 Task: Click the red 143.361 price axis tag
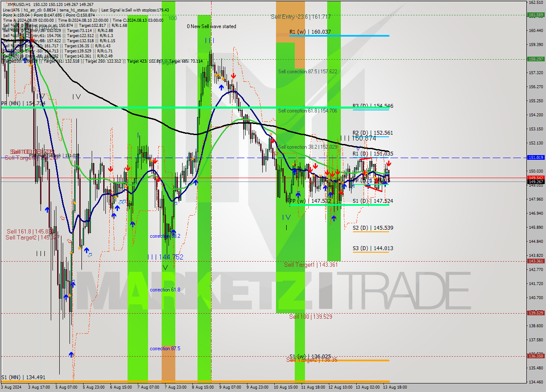536,261
